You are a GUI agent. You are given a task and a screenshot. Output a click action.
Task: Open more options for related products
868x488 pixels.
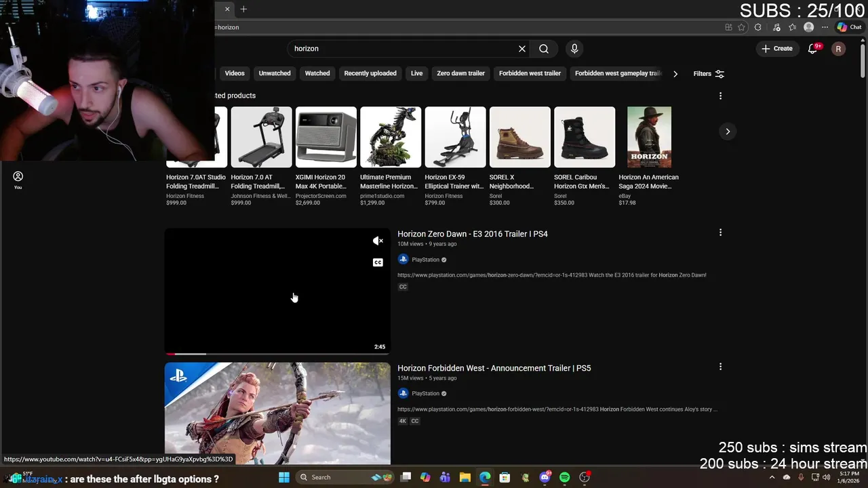pos(720,96)
